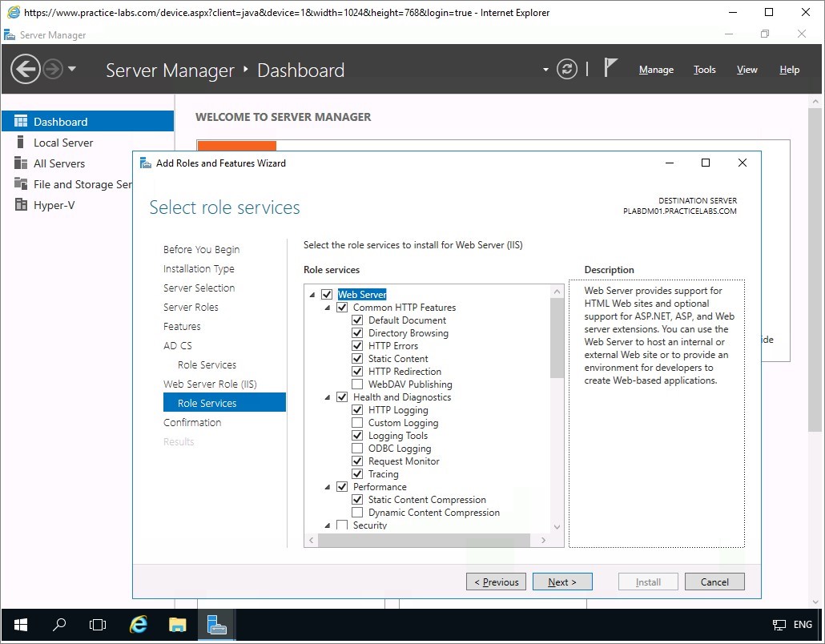
Task: Open the Help menu
Action: (789, 70)
